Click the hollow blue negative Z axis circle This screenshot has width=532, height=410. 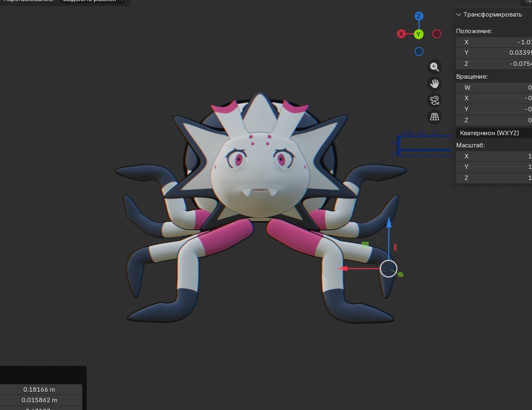419,52
